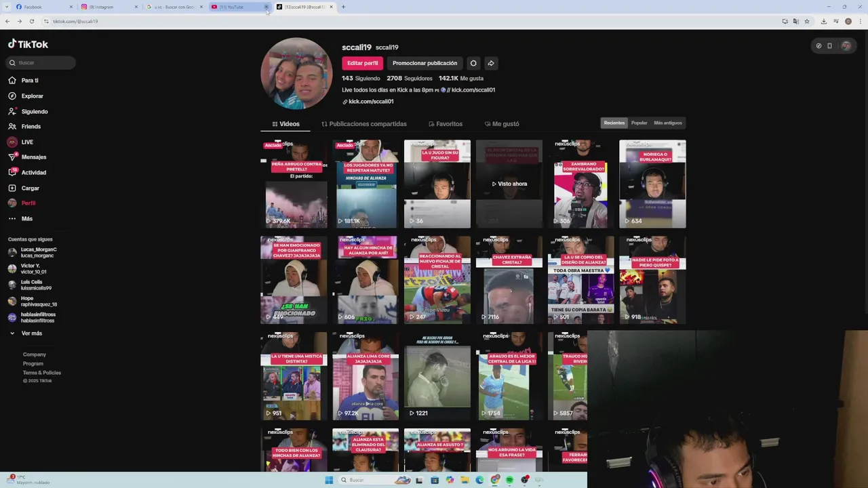
Task: Sort videos by Recientes
Action: tap(614, 123)
